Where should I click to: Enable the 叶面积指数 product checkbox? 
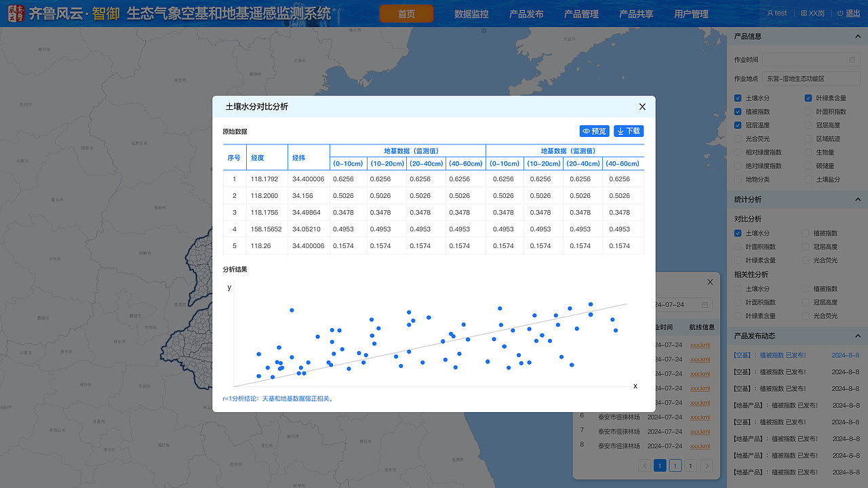click(x=808, y=112)
